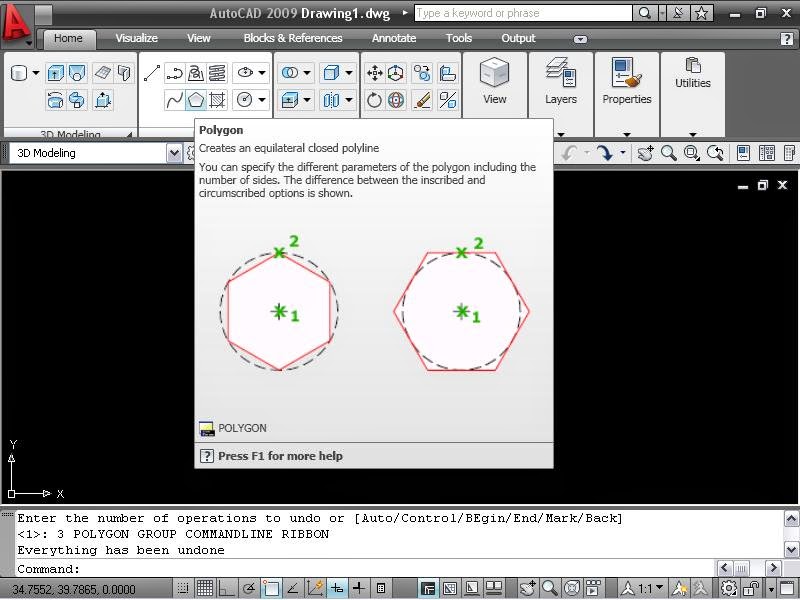Expand the circle tool dropdown arrow
The width and height of the screenshot is (800, 600).
[262, 100]
